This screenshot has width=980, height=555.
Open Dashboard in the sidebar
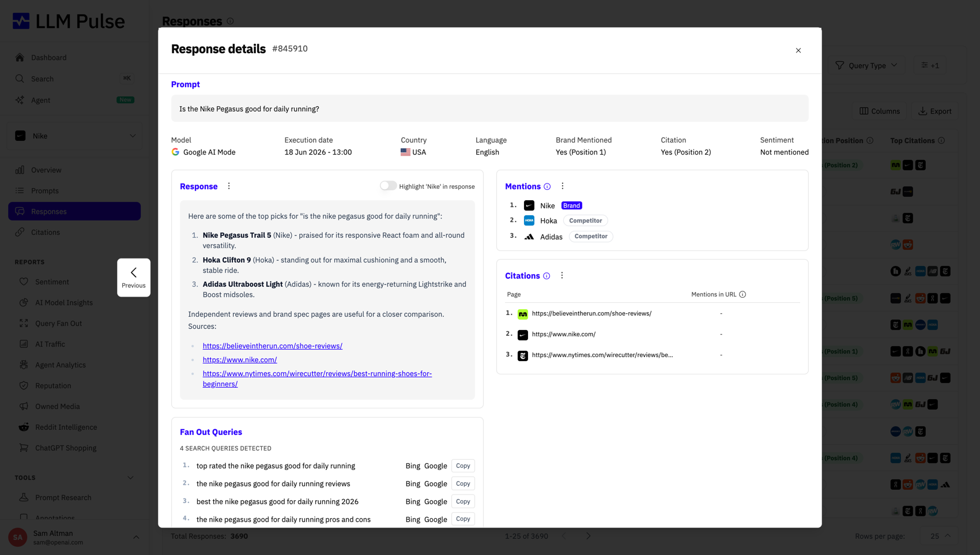[74, 58]
